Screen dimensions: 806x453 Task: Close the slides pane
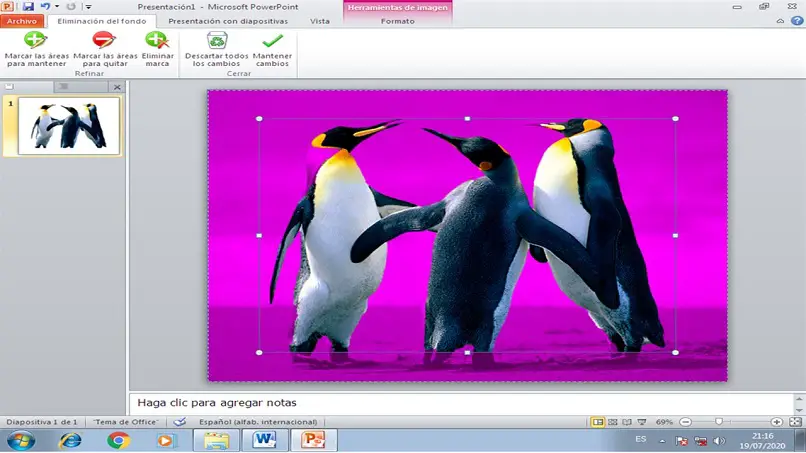(117, 87)
